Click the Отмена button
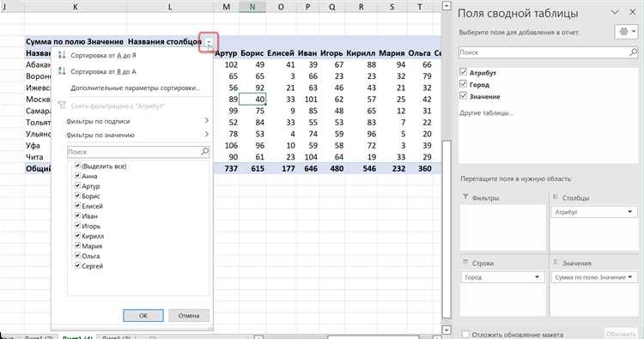 point(189,315)
